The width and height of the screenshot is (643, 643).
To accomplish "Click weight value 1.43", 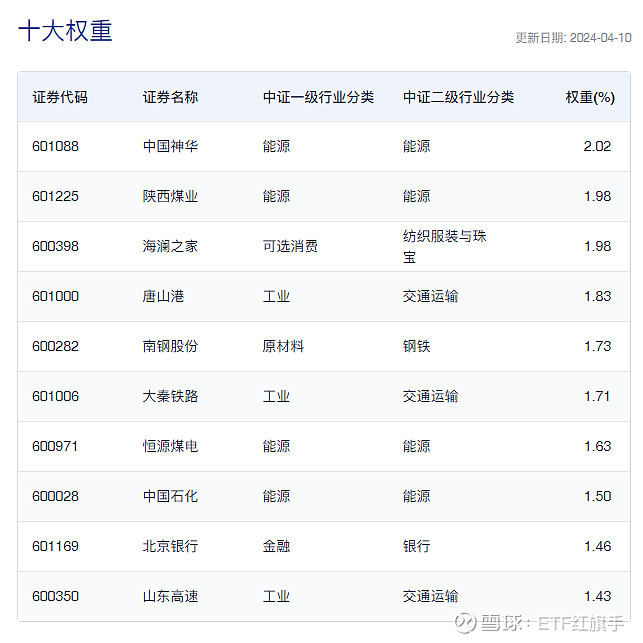I will (597, 597).
